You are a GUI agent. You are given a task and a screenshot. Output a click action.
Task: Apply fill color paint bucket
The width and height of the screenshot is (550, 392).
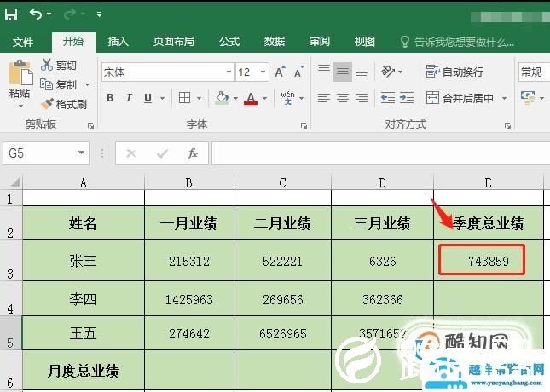pos(222,98)
